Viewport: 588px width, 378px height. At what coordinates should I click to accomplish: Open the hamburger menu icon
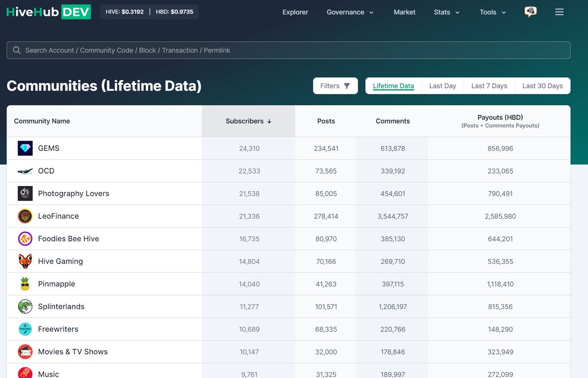(559, 12)
